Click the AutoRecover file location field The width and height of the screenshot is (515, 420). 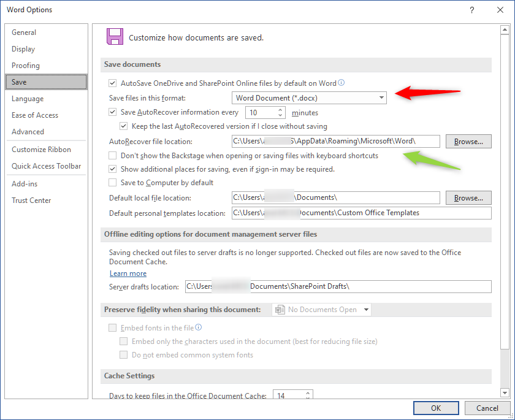pyautogui.click(x=336, y=141)
